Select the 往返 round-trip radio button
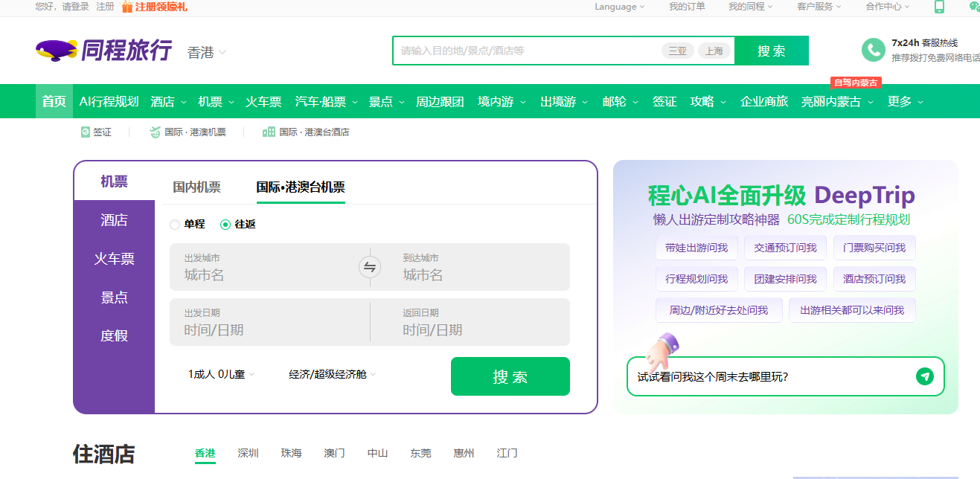The width and height of the screenshot is (980, 479). coord(225,224)
